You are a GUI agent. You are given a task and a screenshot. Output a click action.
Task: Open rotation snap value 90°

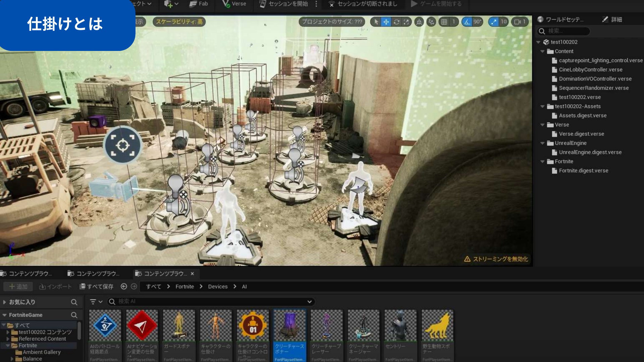point(477,22)
